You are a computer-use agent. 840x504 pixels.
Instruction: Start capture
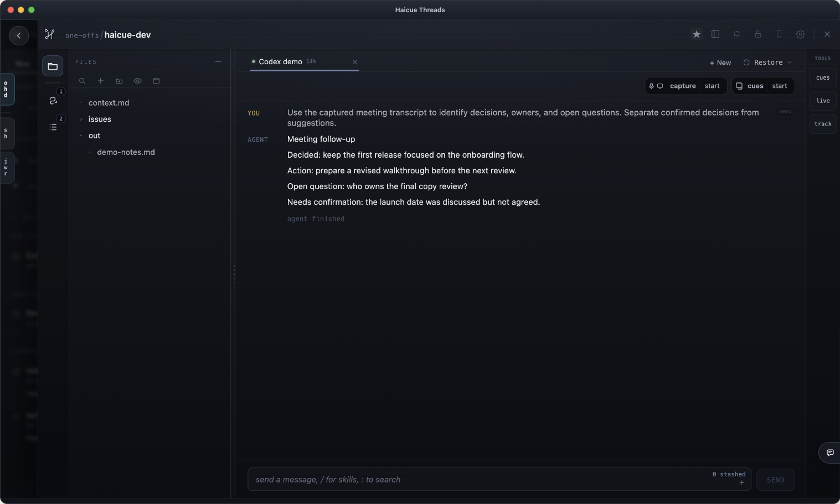click(x=712, y=86)
